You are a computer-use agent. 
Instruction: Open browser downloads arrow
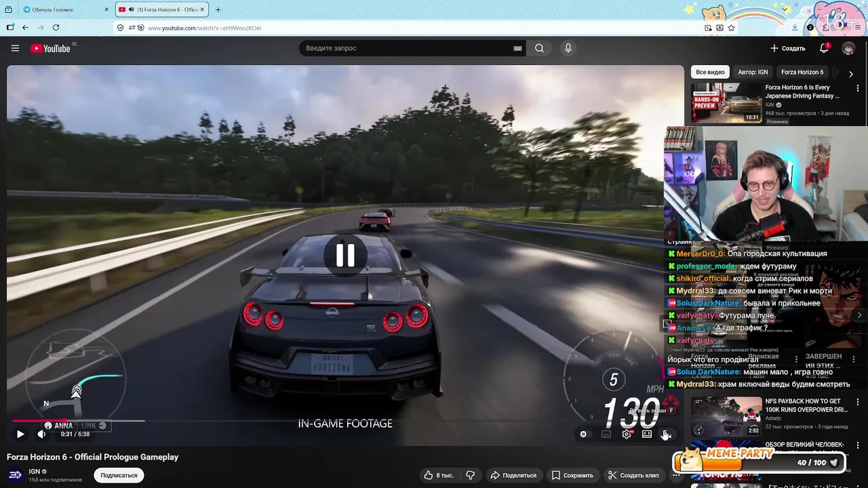795,28
